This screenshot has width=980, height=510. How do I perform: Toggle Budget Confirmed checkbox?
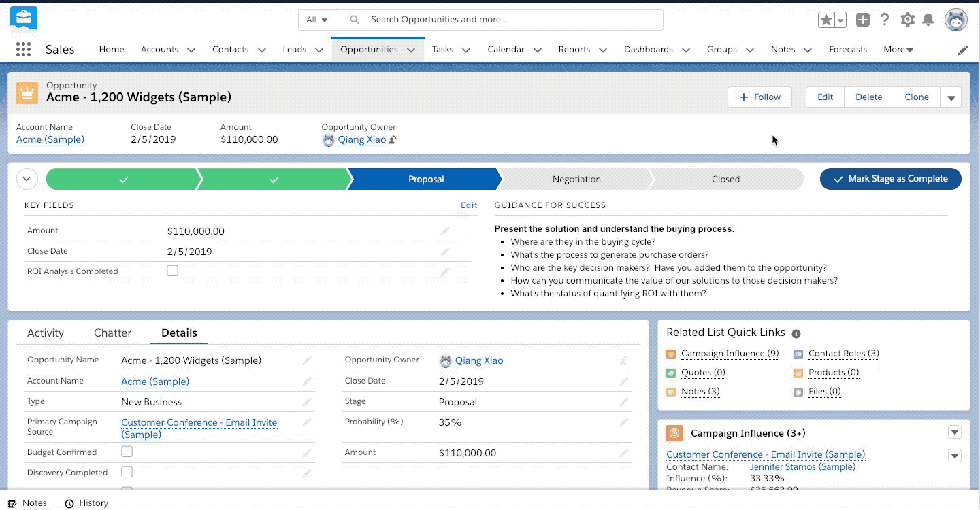pyautogui.click(x=127, y=452)
